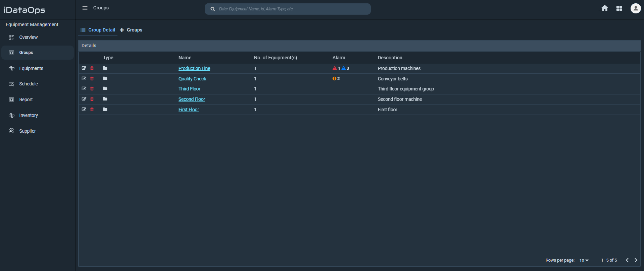Edit the Production Line group

click(x=84, y=68)
